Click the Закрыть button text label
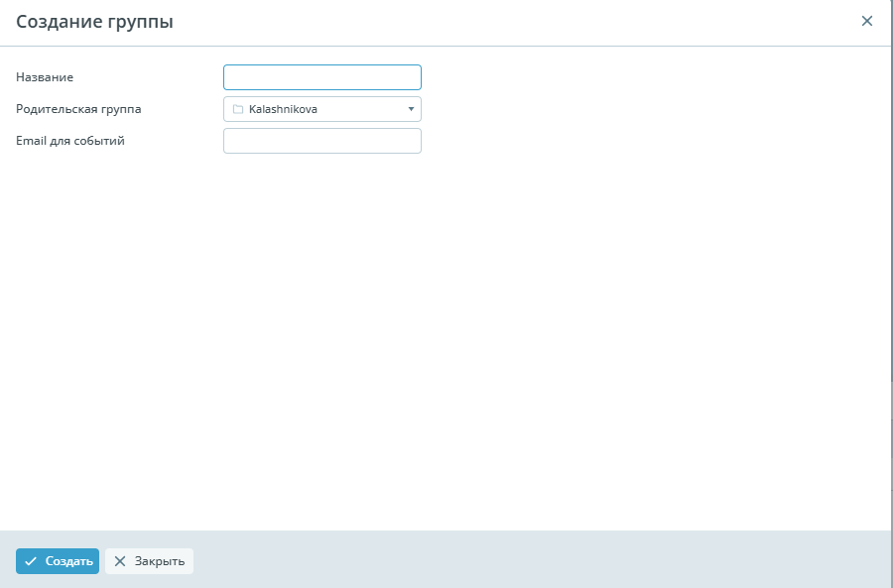This screenshot has height=588, width=893. [x=160, y=561]
